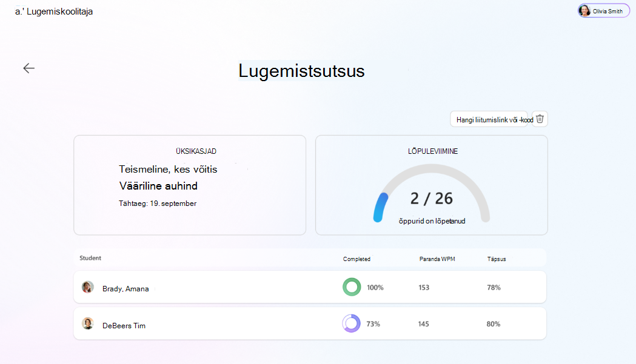Click the purple 73% completion ring
636x364 pixels.
(x=351, y=323)
